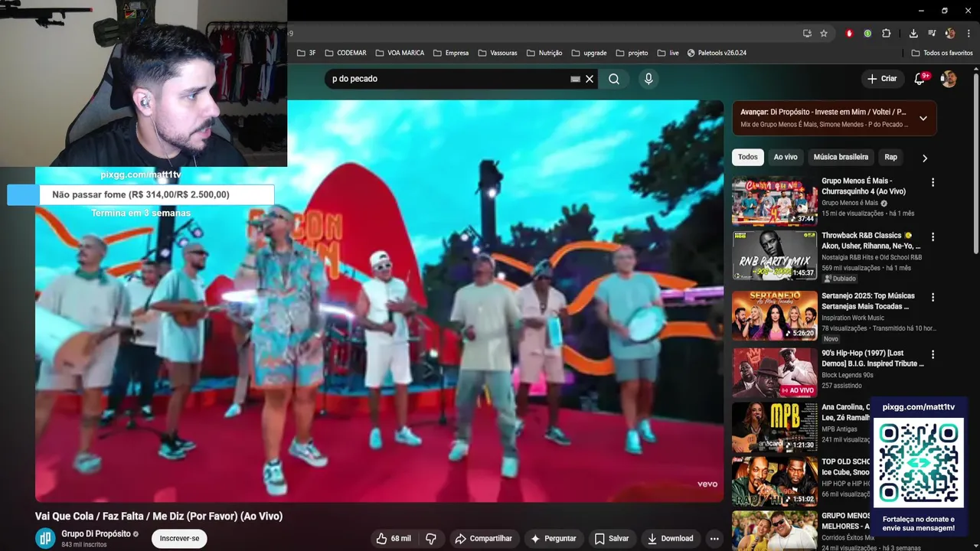
Task: Select the Ao vivo filter chip
Action: tap(786, 157)
